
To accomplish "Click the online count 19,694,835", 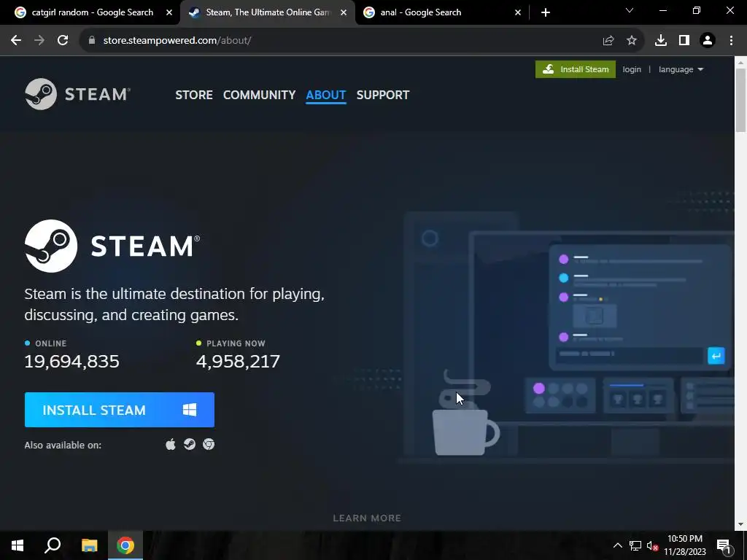I will [72, 362].
